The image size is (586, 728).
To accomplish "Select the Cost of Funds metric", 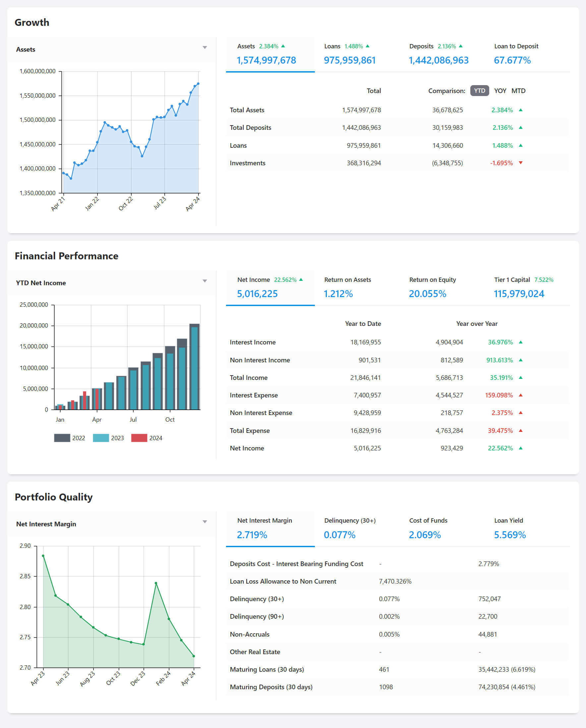I will tap(428, 528).
